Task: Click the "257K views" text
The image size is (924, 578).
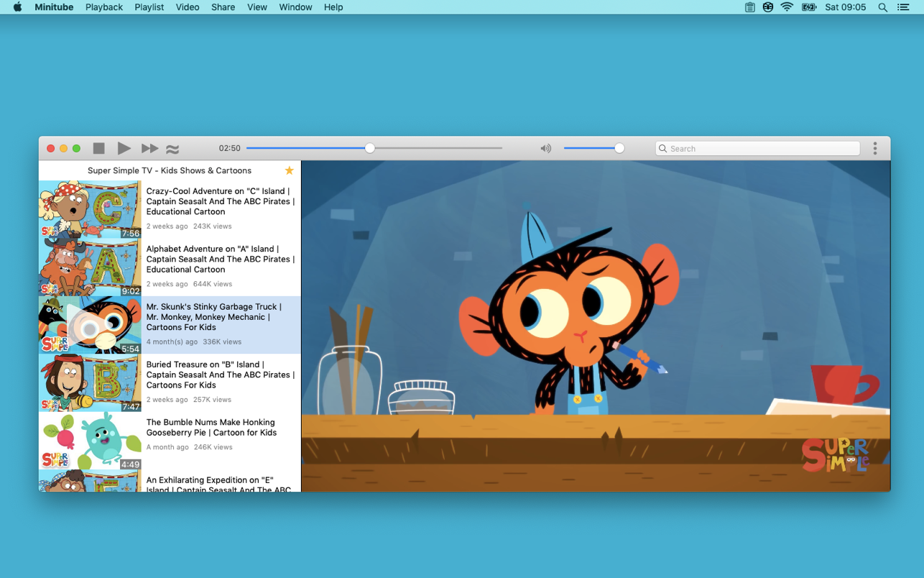Action: tap(213, 400)
